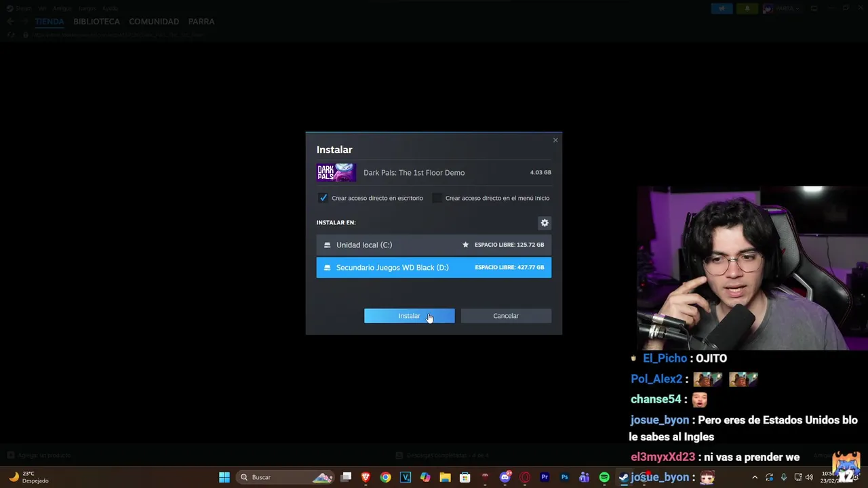This screenshot has width=868, height=488.
Task: Click the Dark Pals game thumbnail
Action: point(336,172)
